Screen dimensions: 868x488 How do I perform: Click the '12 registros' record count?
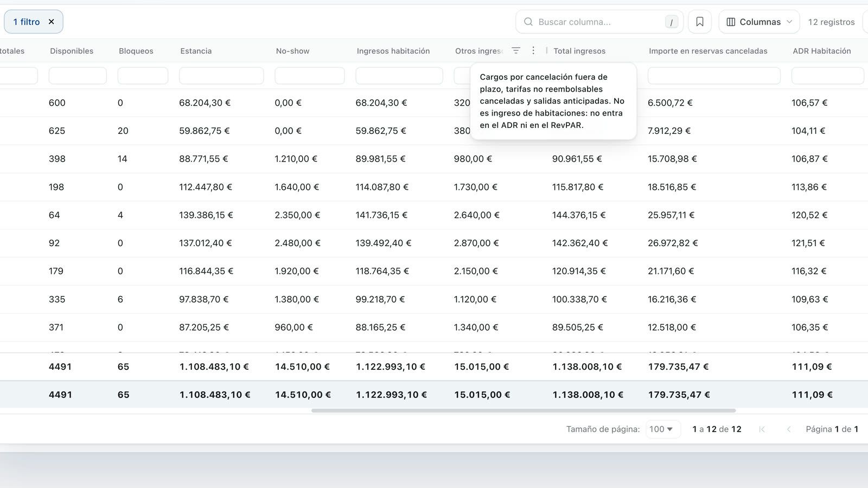tap(831, 22)
